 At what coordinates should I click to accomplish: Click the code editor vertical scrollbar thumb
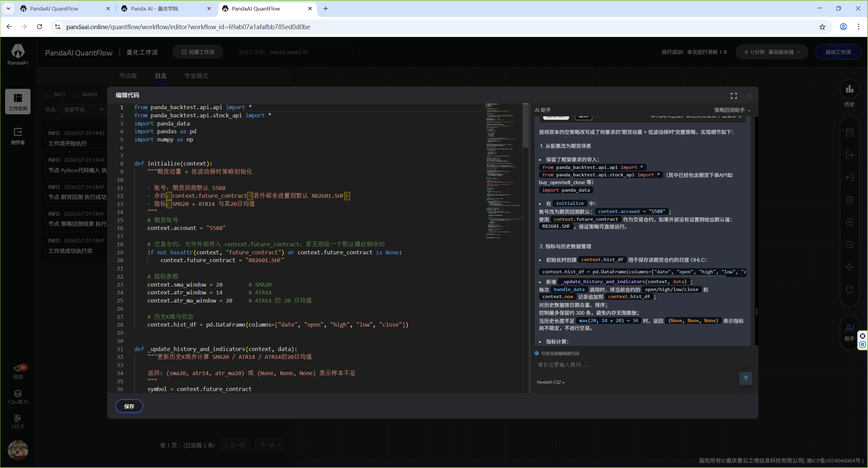[x=525, y=125]
